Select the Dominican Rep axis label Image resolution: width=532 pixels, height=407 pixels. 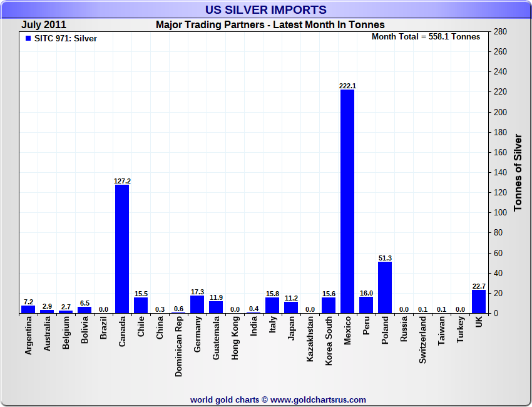coord(178,346)
